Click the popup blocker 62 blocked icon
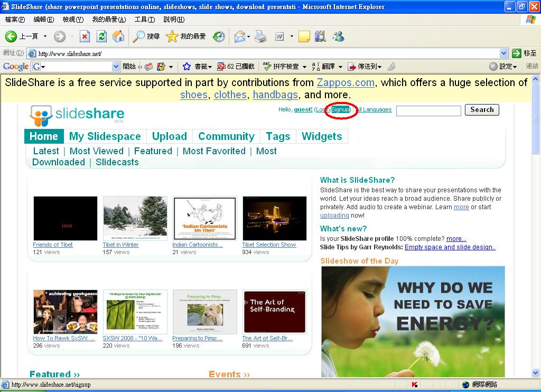The image size is (541, 392). pyautogui.click(x=221, y=66)
